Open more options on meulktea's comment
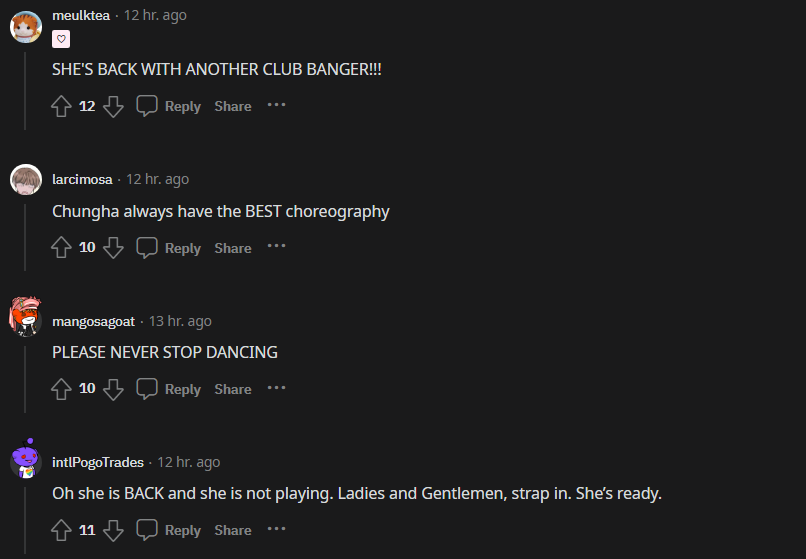Screen dimensions: 806x559 tap(277, 105)
